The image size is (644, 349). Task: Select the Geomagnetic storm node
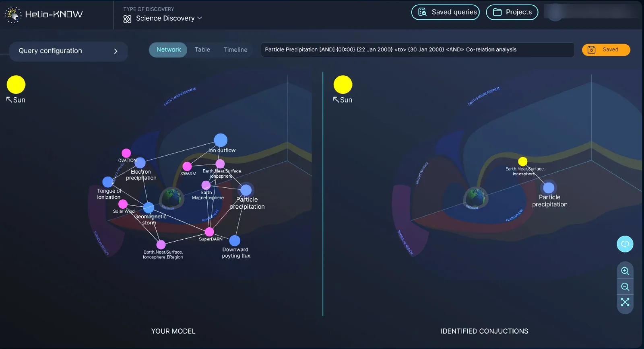[149, 207]
